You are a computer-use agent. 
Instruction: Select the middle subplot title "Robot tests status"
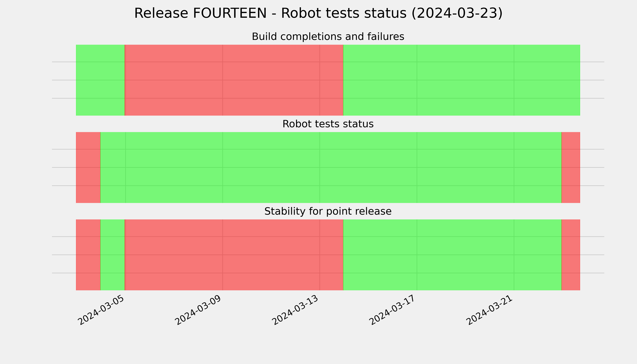click(328, 124)
